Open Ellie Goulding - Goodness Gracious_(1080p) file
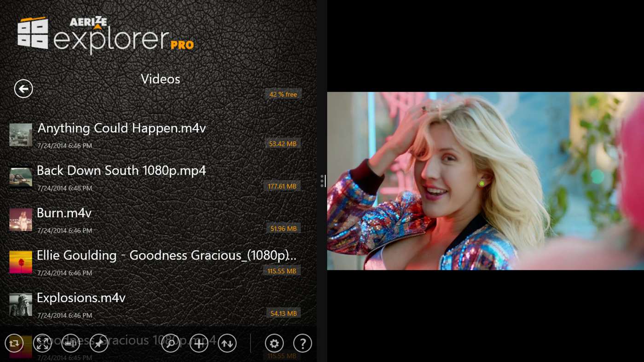The image size is (644, 362). (167, 255)
